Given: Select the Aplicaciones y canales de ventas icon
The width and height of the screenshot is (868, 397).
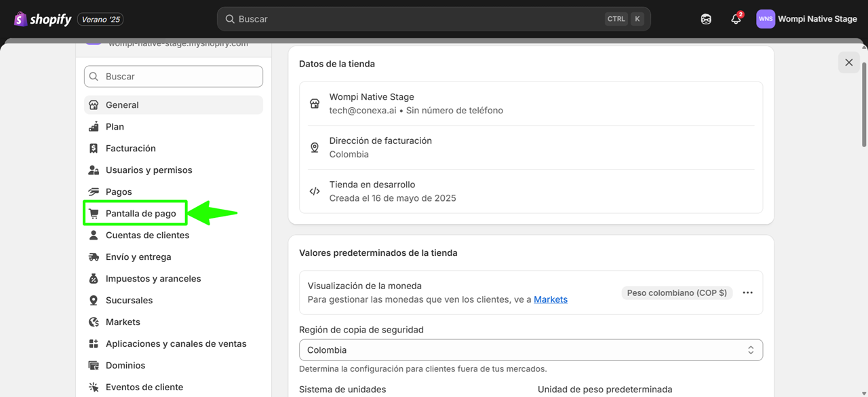Looking at the screenshot, I should click(94, 343).
